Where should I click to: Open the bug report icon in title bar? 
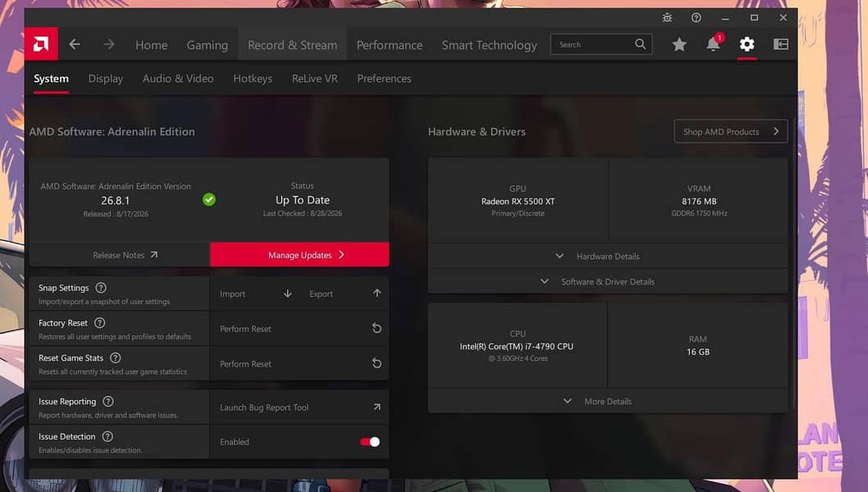pyautogui.click(x=667, y=18)
